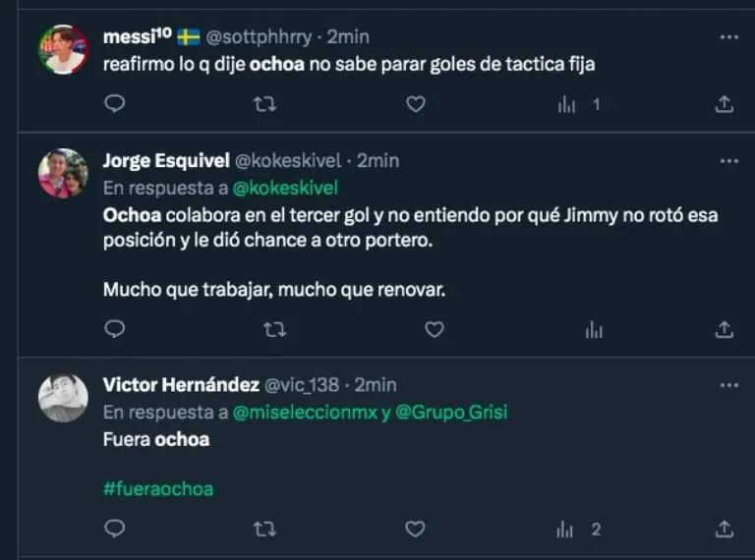Retweet messi10's tweet

coord(264,103)
